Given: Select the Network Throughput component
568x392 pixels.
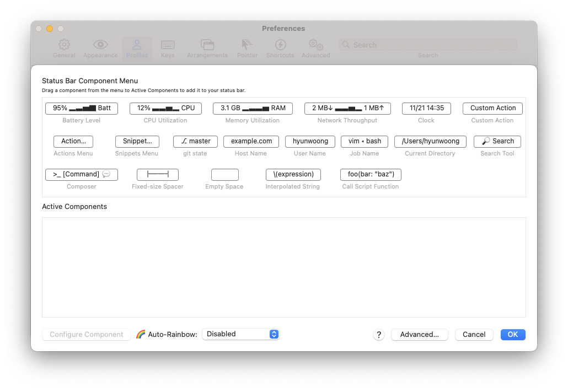Looking at the screenshot, I should coord(347,108).
